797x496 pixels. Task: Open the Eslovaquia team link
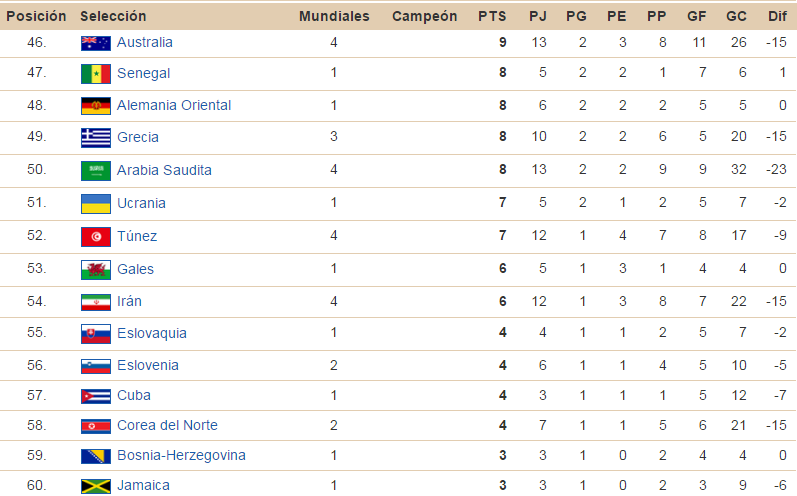[x=151, y=333]
